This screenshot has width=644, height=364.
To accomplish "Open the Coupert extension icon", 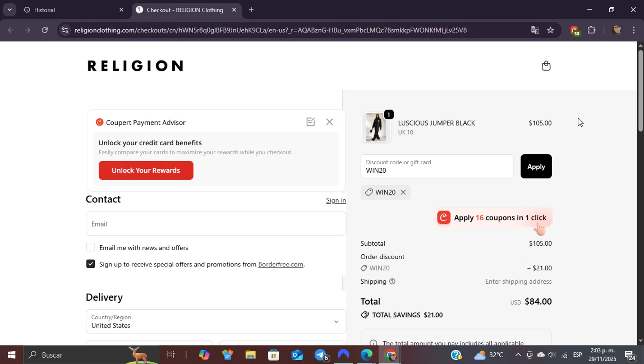I will pos(574,31).
